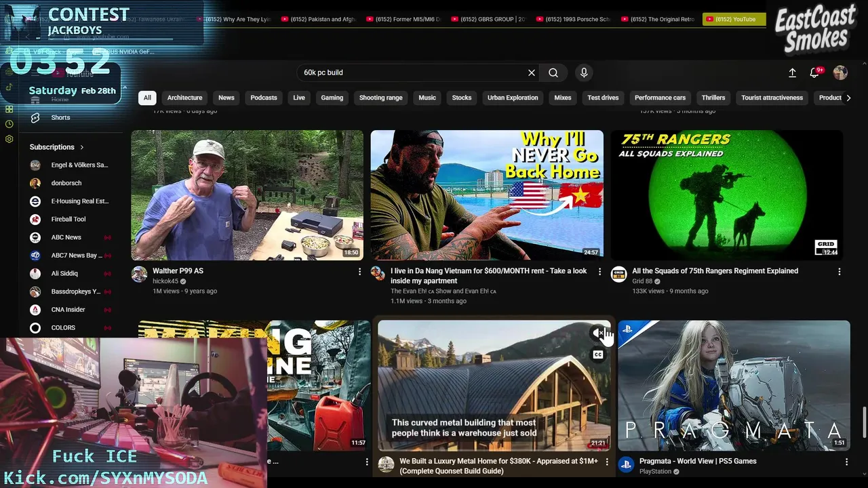The width and height of the screenshot is (868, 488).
Task: Select the highlighted '(6152) YouTube' browser tab
Action: coord(734,19)
